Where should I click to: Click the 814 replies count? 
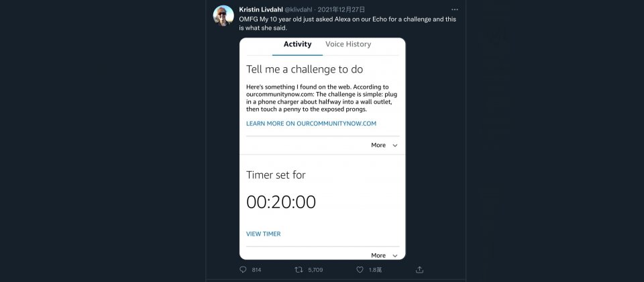click(256, 270)
